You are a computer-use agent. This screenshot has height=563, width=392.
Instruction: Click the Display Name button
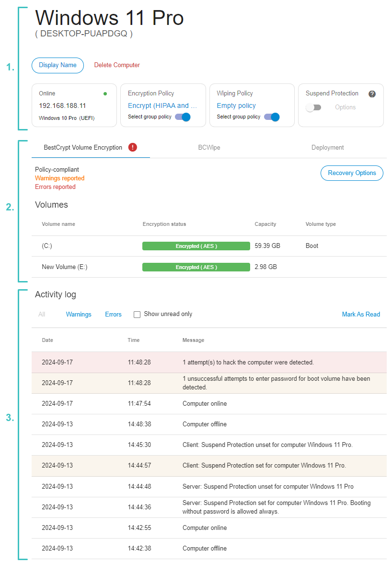(58, 65)
